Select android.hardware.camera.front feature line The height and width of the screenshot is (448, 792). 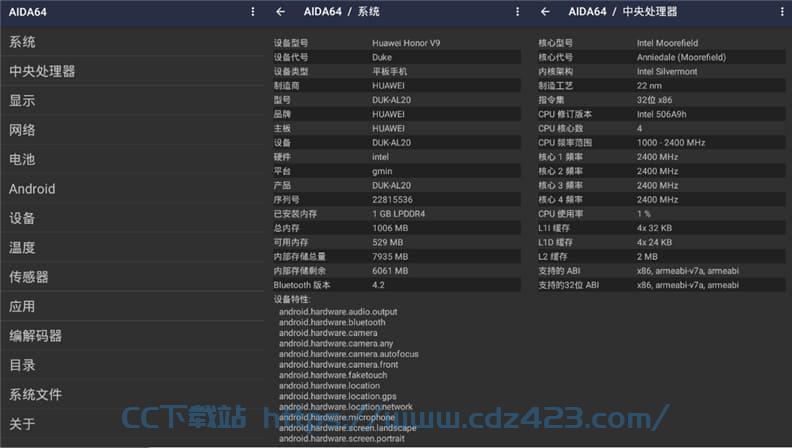click(338, 365)
